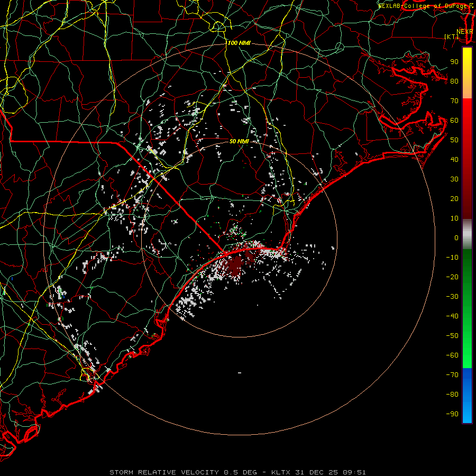This screenshot has width=476, height=476.
Task: Select the -80 value on the velocity scale
Action: point(452,395)
